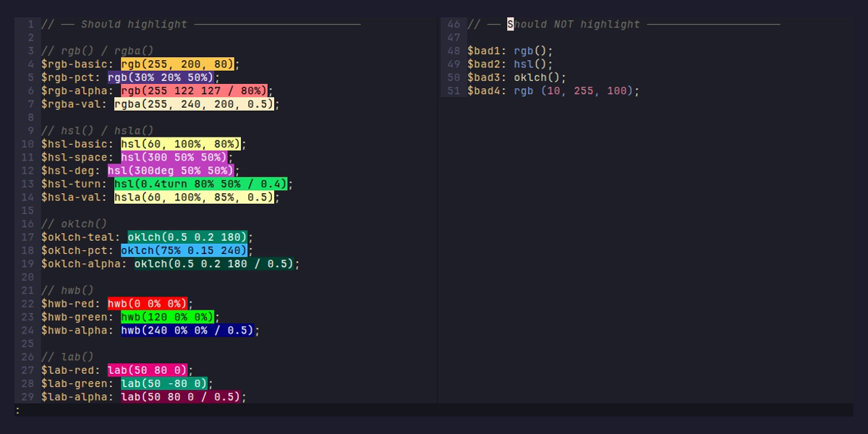This screenshot has height=434, width=868.
Task: Click the lab(50 80 0 / 0.5) value
Action: click(181, 397)
